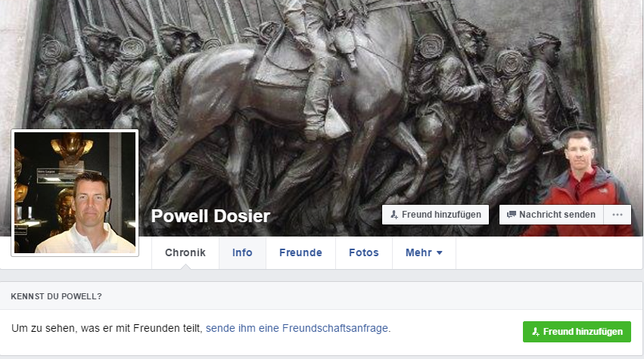
Task: Open the Mehr menu tab
Action: coord(424,252)
